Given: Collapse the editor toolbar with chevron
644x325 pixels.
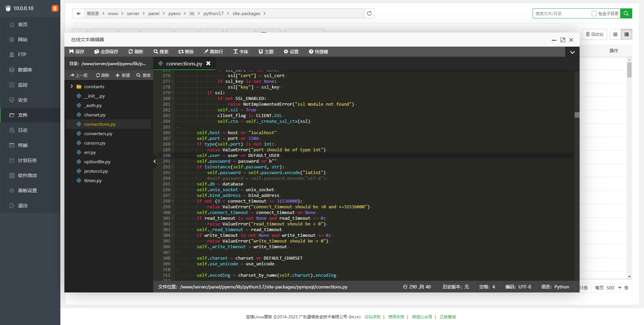Looking at the screenshot, I should (572, 52).
